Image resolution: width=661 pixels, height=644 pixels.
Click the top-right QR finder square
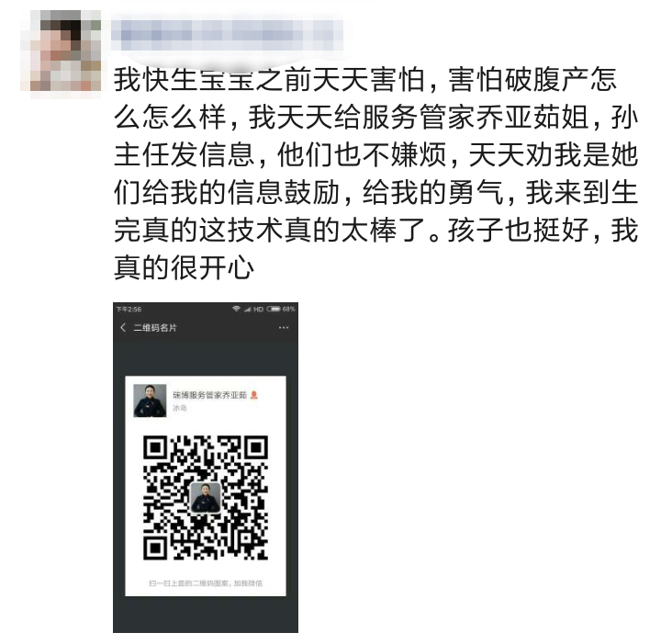point(254,448)
